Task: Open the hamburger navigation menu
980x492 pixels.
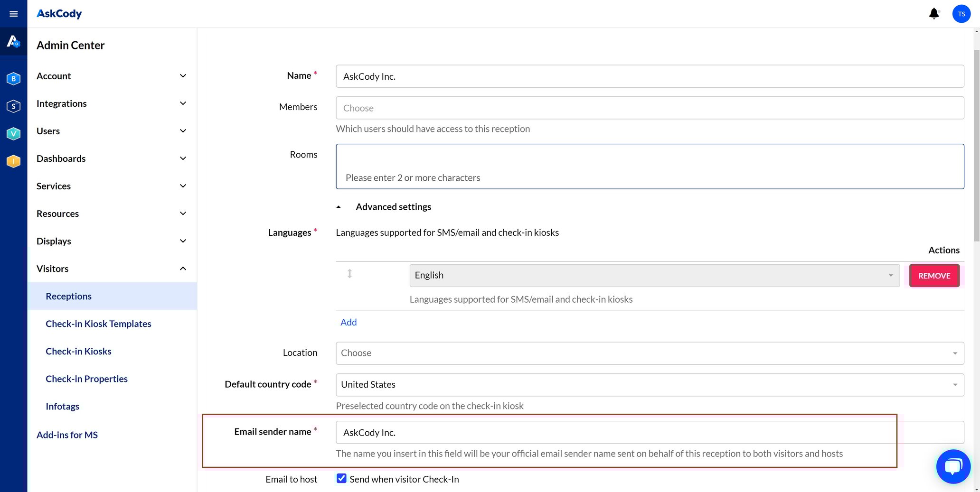Action: [13, 13]
